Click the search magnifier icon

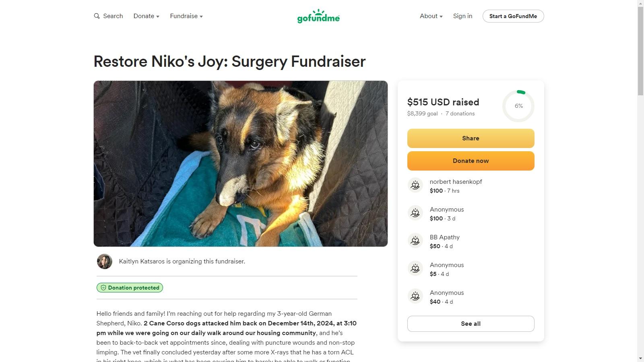tap(97, 16)
